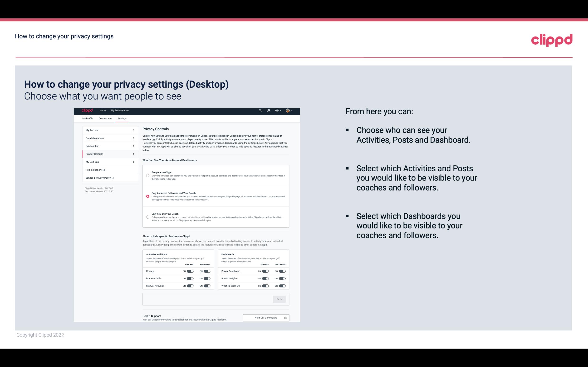
Task: Select My Profile navigation tab
Action: (87, 118)
